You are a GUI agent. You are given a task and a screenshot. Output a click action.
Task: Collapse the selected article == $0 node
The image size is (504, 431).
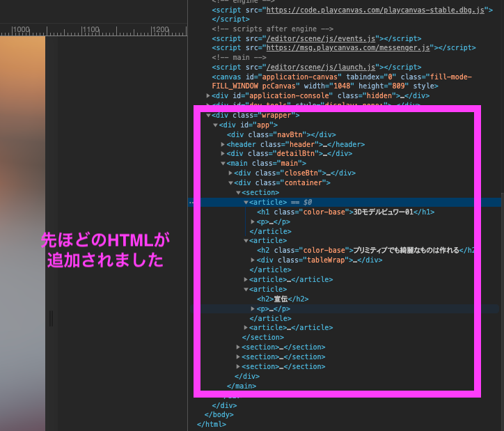coord(246,202)
